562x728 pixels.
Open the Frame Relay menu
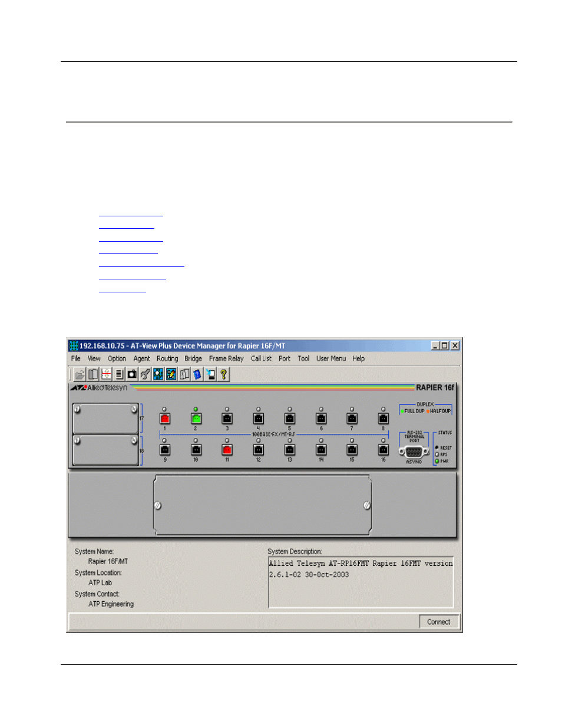coord(226,358)
